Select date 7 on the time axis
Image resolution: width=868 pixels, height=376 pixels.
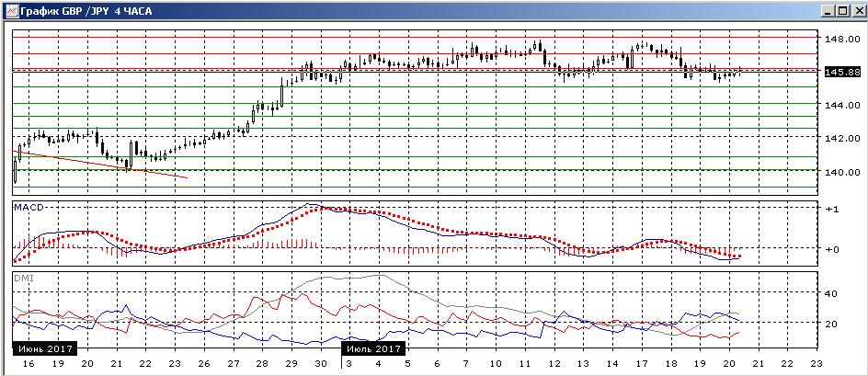click(465, 364)
